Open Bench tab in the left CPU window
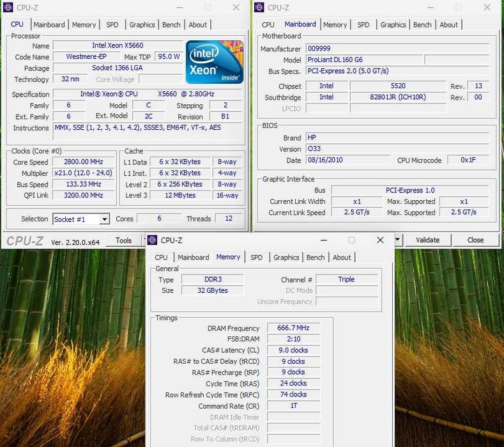The height and width of the screenshot is (447, 504). click(x=171, y=25)
